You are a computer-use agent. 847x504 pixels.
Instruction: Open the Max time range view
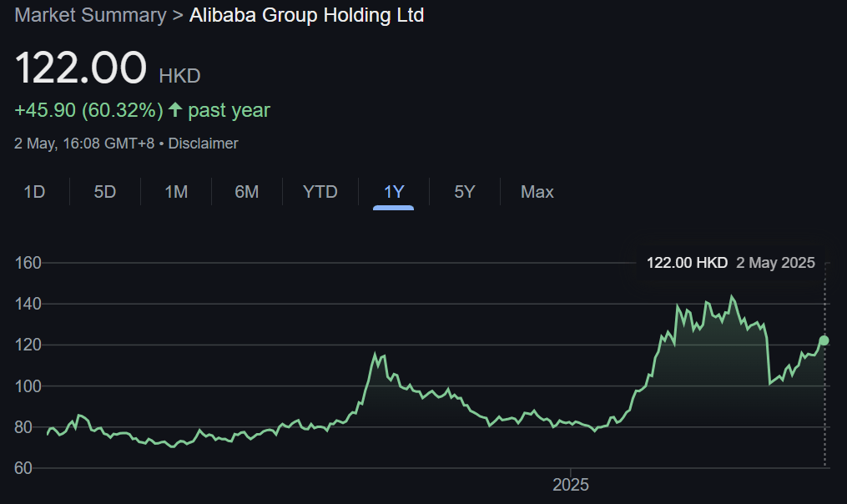tap(536, 192)
